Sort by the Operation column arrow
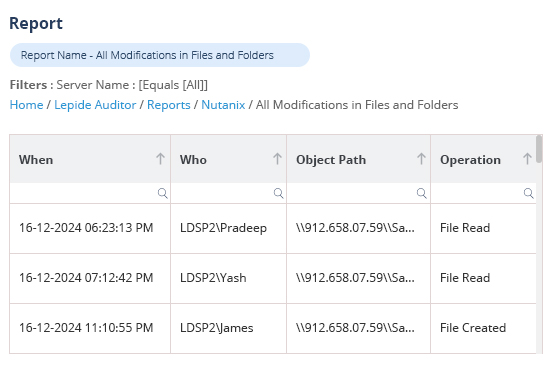 coord(527,159)
